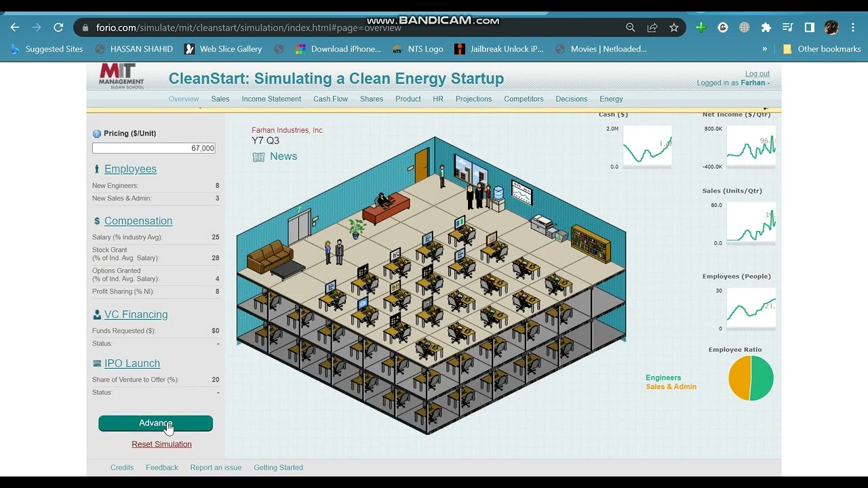The image size is (868, 488).
Task: Toggle the browser side panel
Action: 810,28
